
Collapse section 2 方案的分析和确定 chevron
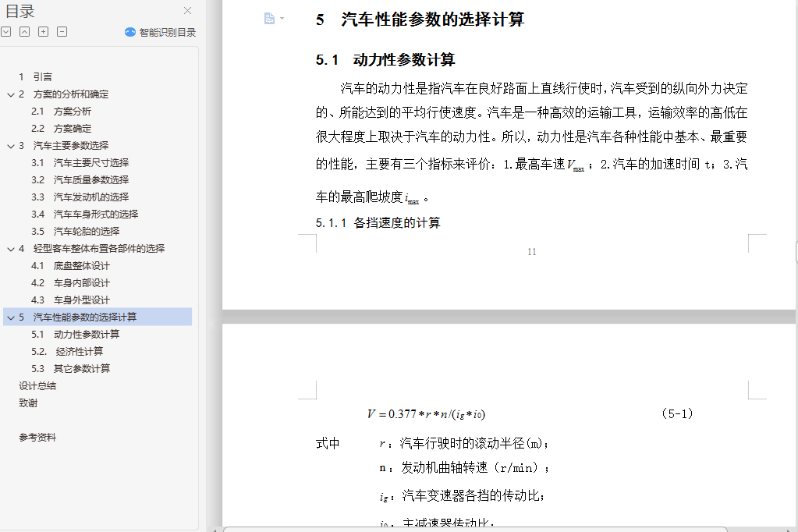coord(11,94)
